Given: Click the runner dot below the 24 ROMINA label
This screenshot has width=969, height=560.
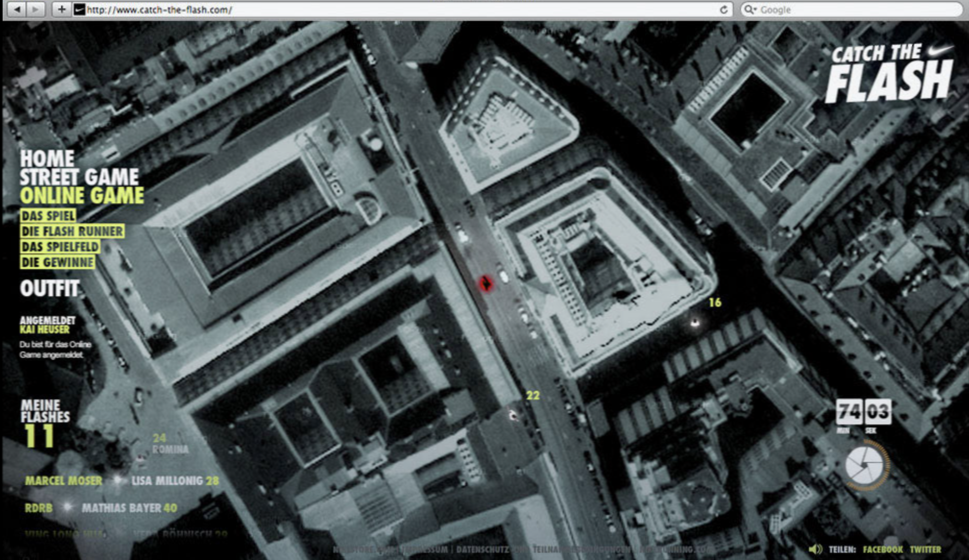Looking at the screenshot, I should click(x=140, y=458).
